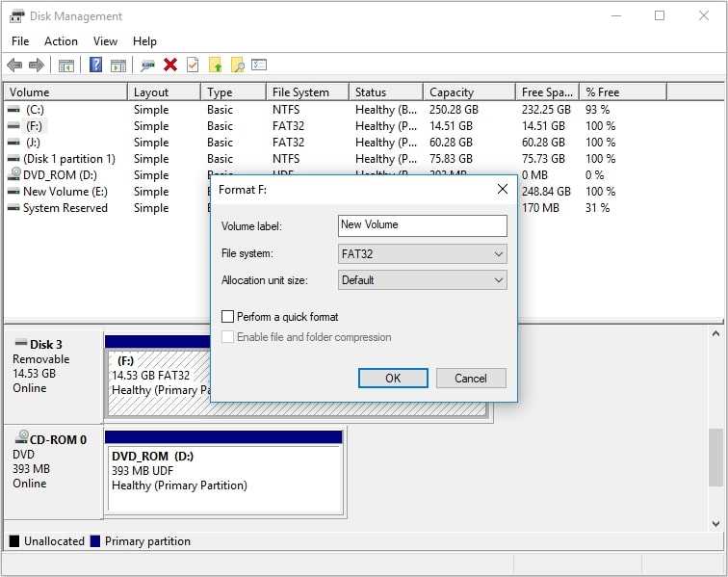
Task: Click the blue Primary partition legend swatch
Action: [x=95, y=541]
